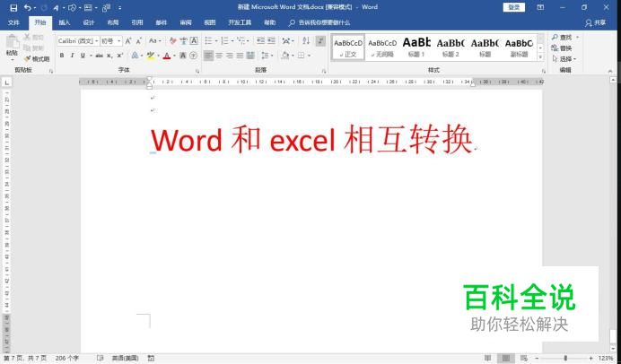
Task: Clear all formatting with the eraser icon
Action: (x=172, y=40)
